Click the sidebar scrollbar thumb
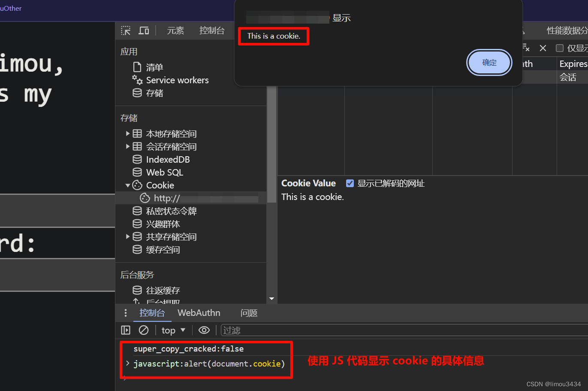 tap(271, 144)
